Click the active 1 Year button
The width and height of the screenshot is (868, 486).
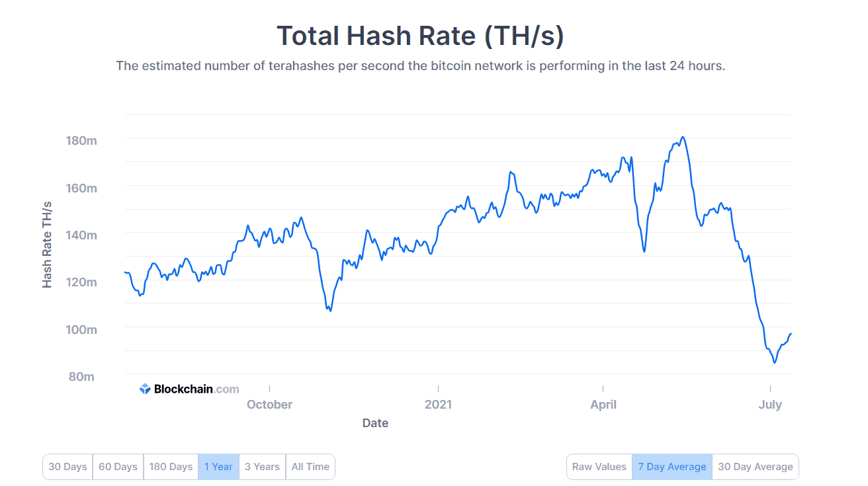(x=219, y=466)
